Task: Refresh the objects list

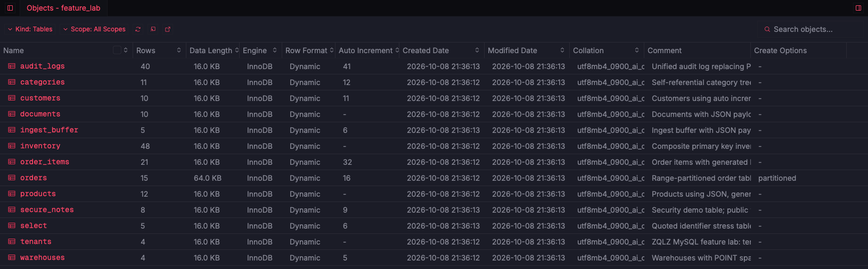Action: (x=138, y=29)
